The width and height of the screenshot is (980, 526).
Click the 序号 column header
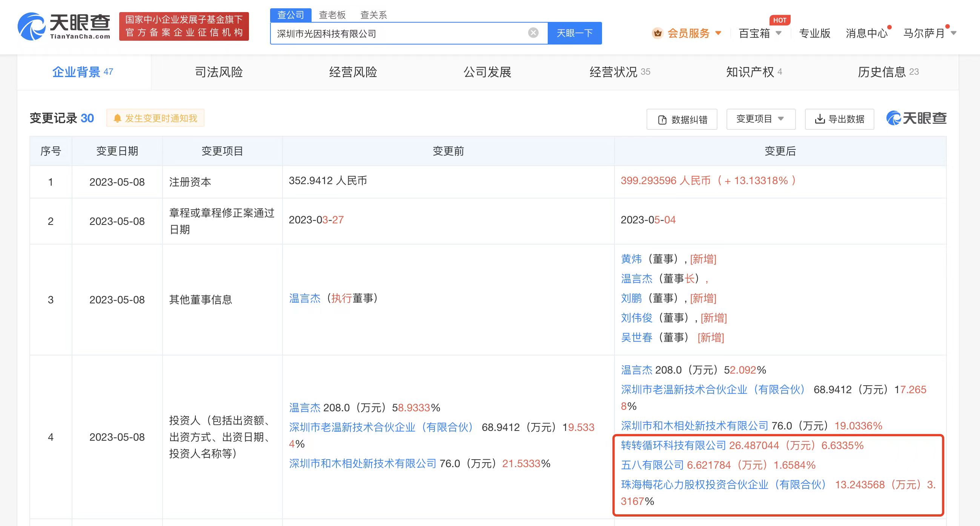(x=51, y=151)
